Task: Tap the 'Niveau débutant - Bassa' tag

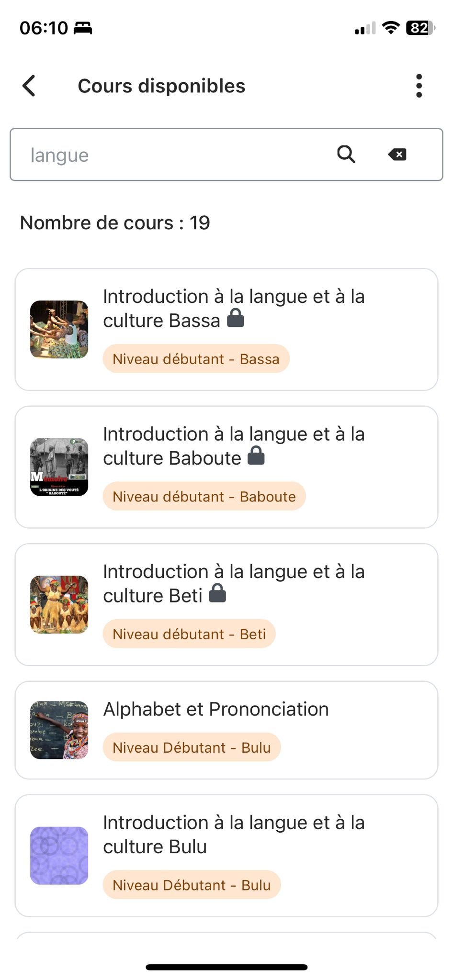Action: point(196,359)
